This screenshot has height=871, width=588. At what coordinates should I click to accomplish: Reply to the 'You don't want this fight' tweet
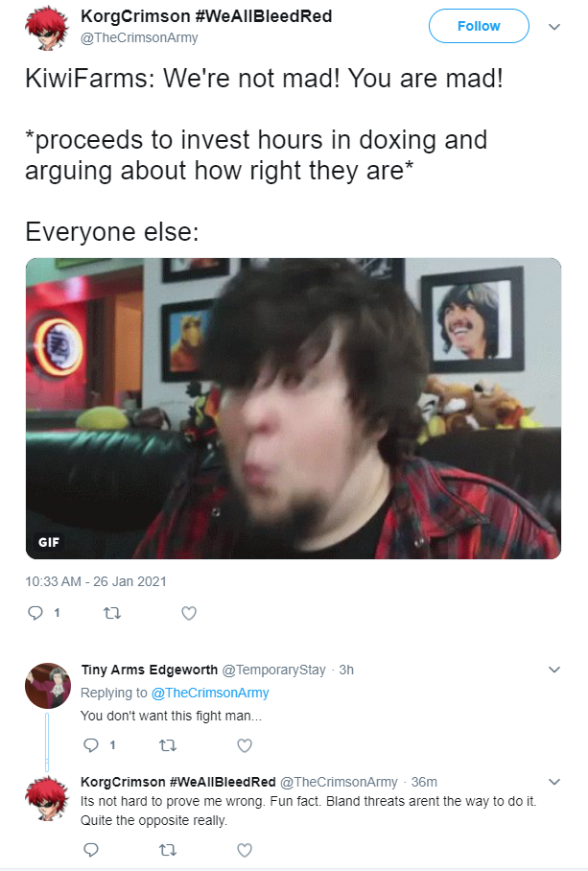[x=91, y=745]
